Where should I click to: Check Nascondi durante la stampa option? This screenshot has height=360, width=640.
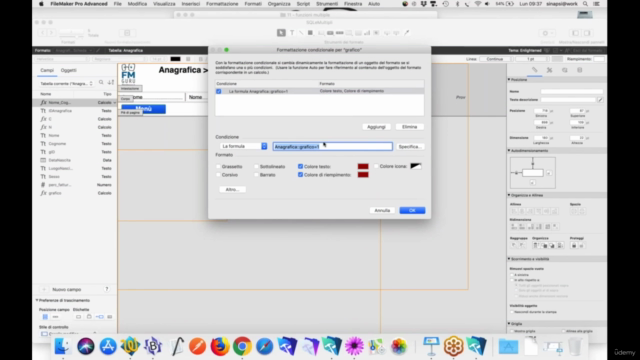point(512,312)
